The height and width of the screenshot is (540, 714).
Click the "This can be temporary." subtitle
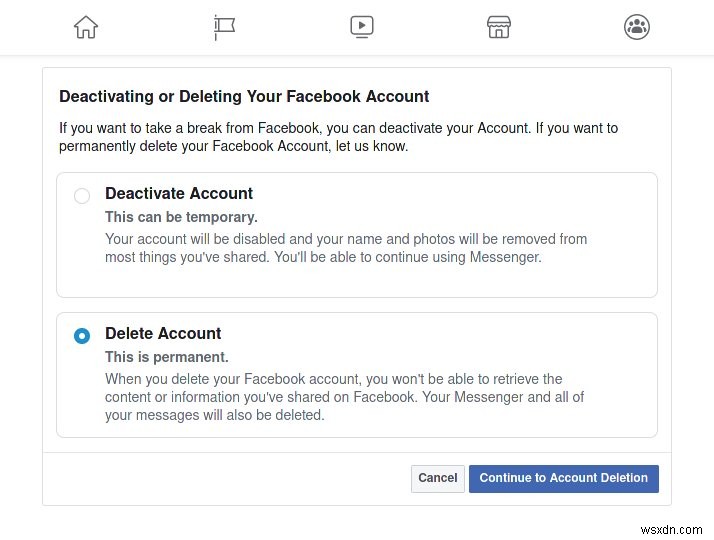pos(181,217)
